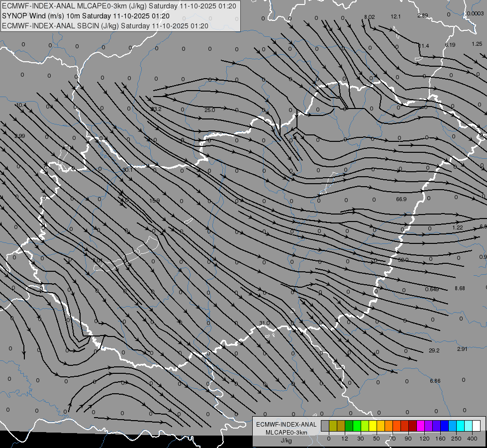Image resolution: width=487 pixels, height=448 pixels.
Task: Click the 0.0003 map value
Action: (x=475, y=13)
